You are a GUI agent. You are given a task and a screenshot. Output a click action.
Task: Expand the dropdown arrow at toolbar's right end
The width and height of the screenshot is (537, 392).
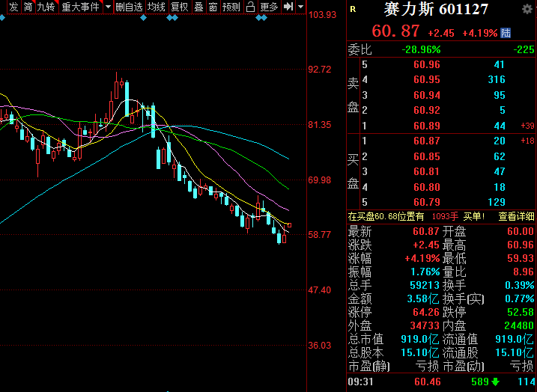click(300, 7)
